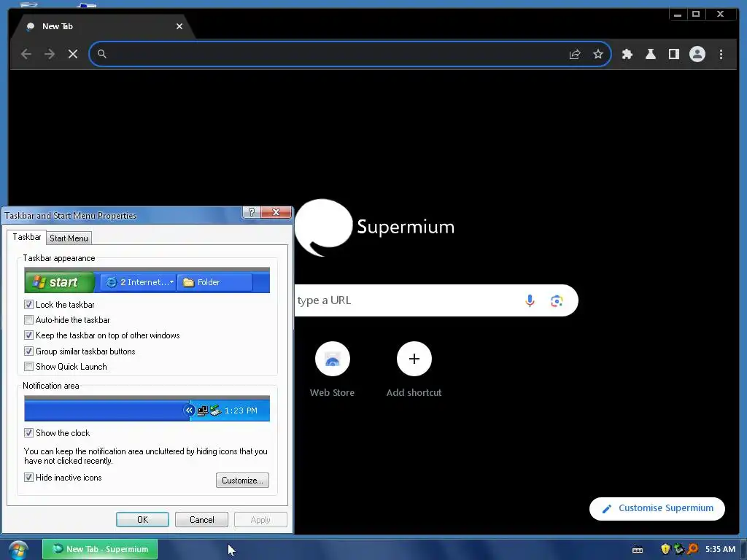Enable Show Quick Launch

coord(28,367)
